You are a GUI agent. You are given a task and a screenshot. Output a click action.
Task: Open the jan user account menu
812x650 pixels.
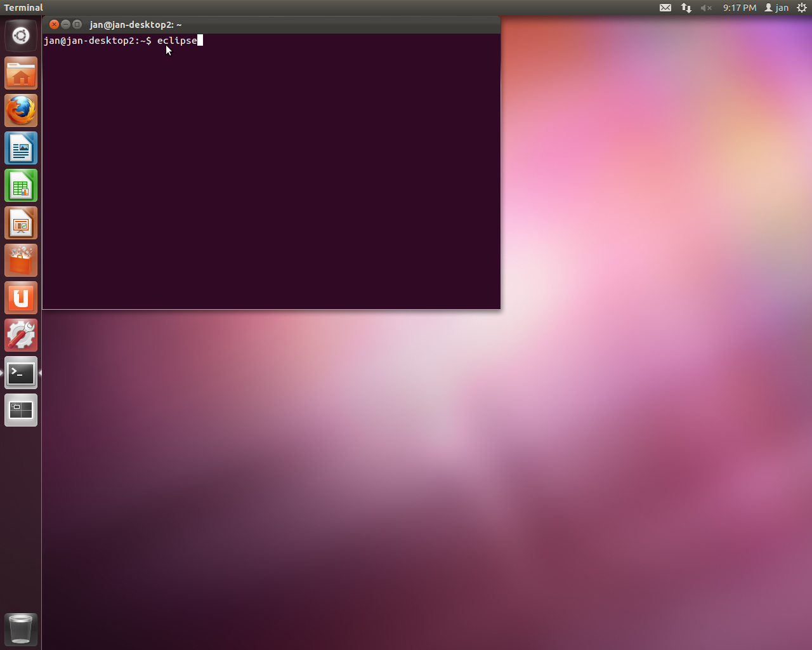pos(776,8)
